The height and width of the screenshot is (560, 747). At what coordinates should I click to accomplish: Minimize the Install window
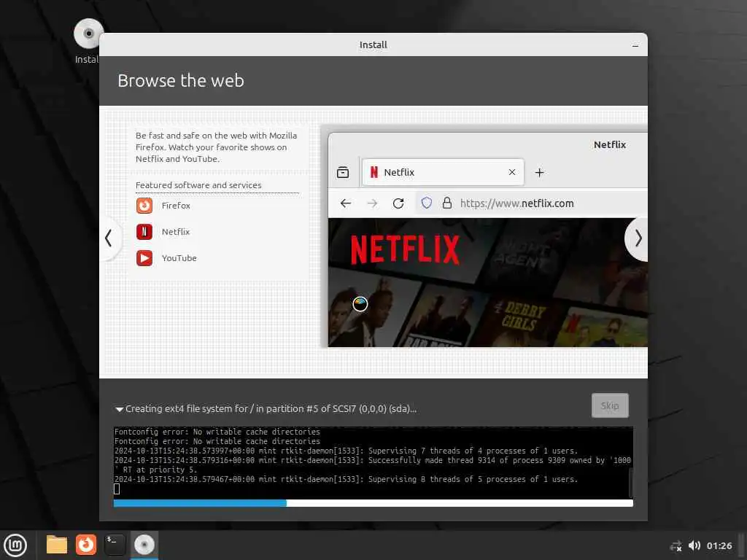pos(635,46)
